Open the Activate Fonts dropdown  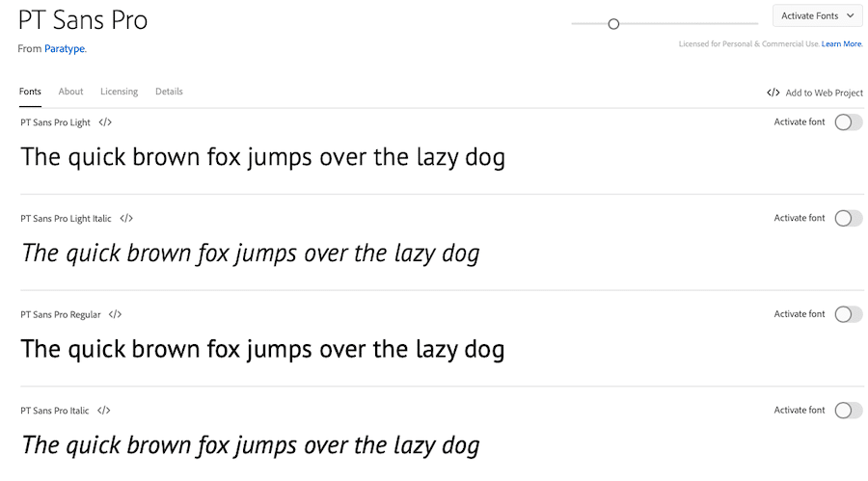tap(817, 15)
